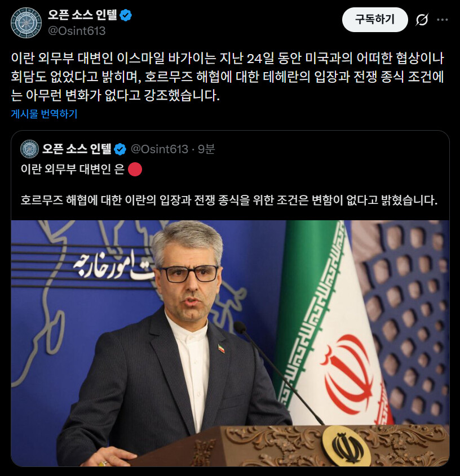Image resolution: width=460 pixels, height=476 pixels.
Task: Open the top 오픈 소스 인텔 display name
Action: coord(82,15)
